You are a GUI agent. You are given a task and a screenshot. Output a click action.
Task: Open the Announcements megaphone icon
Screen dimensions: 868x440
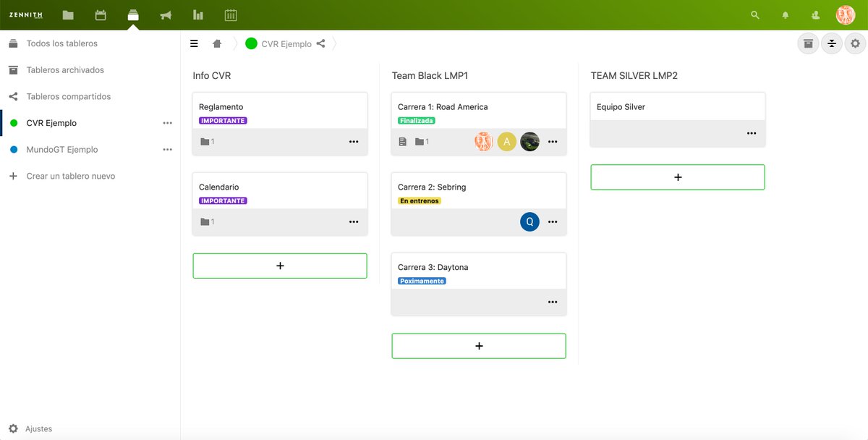coord(166,14)
